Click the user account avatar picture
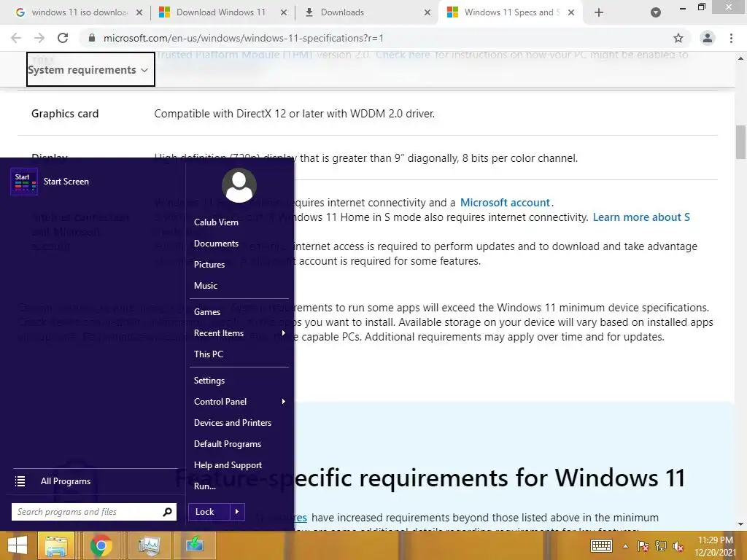The image size is (747, 560). click(x=239, y=185)
